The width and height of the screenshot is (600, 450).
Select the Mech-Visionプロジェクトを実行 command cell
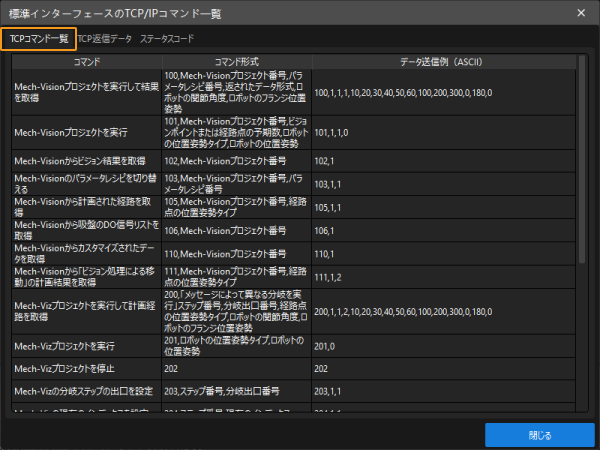pyautogui.click(x=87, y=132)
